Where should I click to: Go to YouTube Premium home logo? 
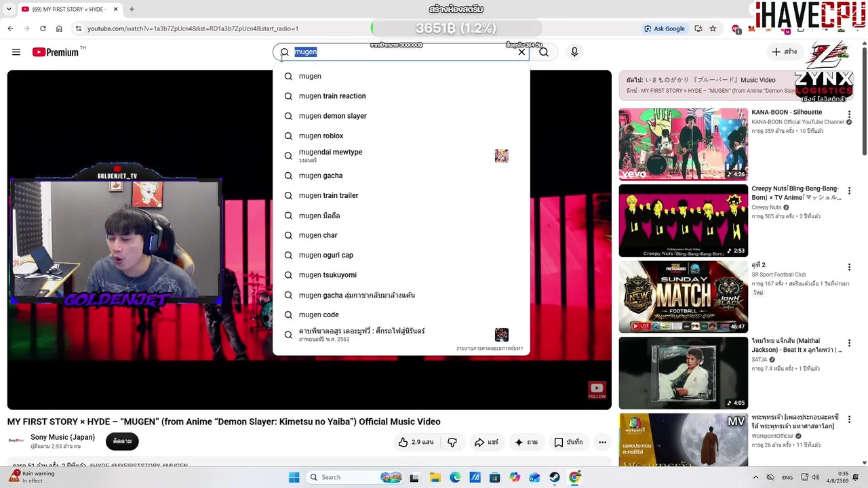pos(56,52)
